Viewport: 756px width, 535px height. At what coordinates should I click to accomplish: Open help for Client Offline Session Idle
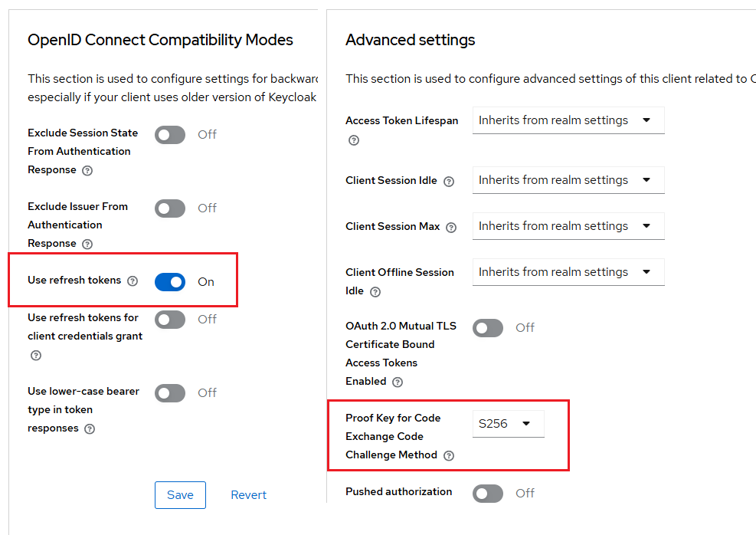click(x=375, y=292)
